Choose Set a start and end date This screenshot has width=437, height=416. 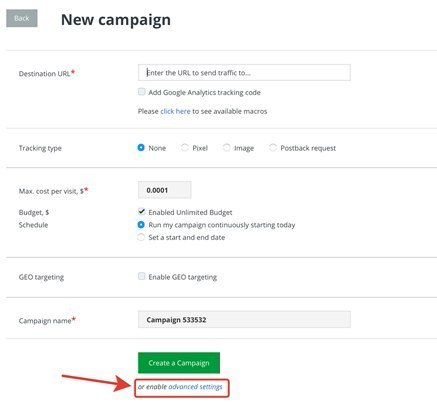point(141,237)
